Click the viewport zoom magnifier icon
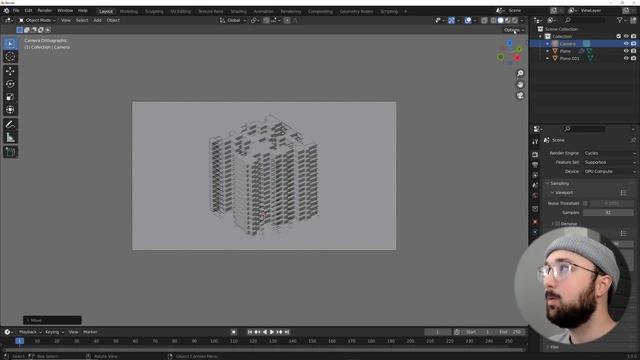The width and height of the screenshot is (640, 360). coord(520,73)
